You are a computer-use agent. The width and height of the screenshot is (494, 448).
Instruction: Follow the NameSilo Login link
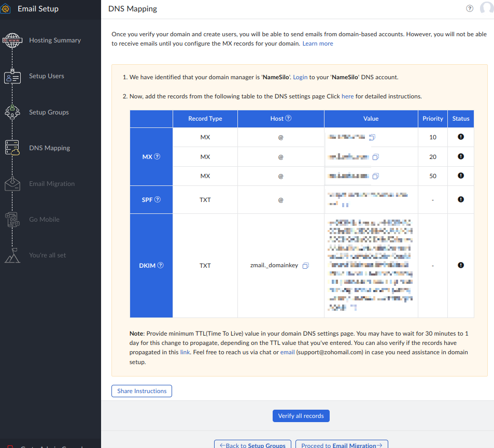(300, 77)
